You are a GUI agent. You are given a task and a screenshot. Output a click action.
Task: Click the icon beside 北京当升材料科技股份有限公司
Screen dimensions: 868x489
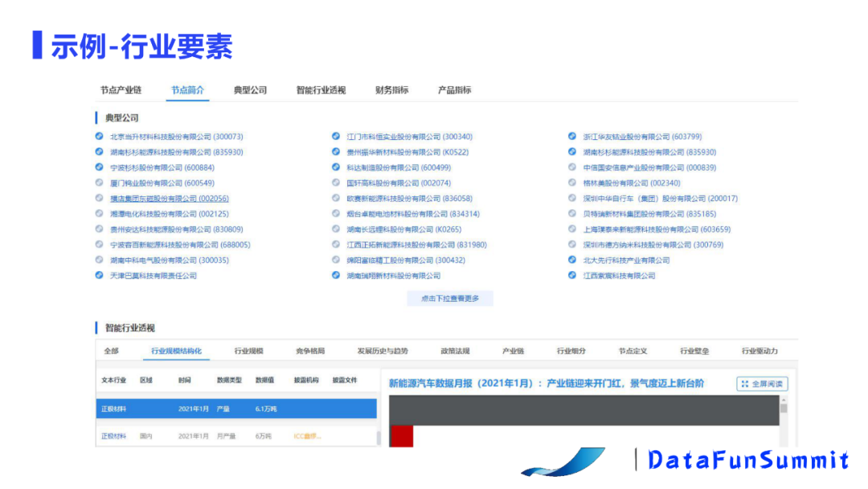click(x=99, y=136)
